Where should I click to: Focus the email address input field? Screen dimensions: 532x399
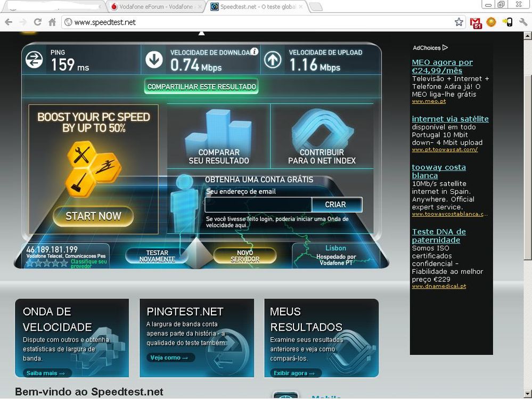258,205
